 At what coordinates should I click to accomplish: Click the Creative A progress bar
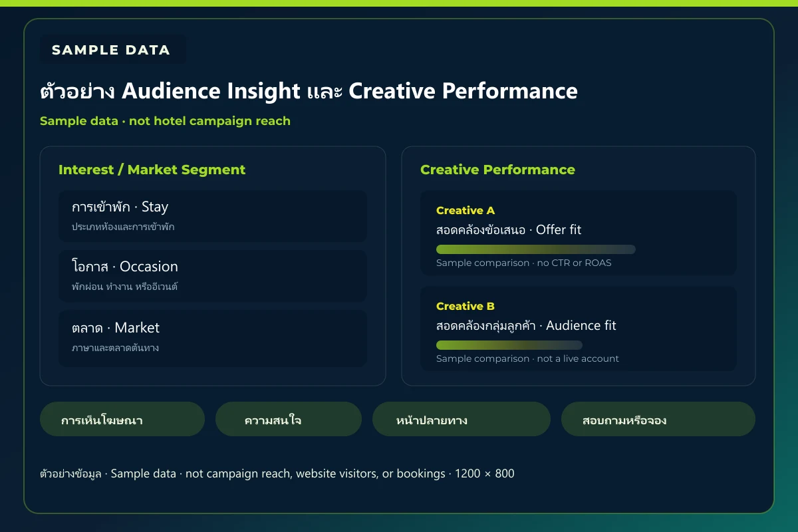point(536,249)
